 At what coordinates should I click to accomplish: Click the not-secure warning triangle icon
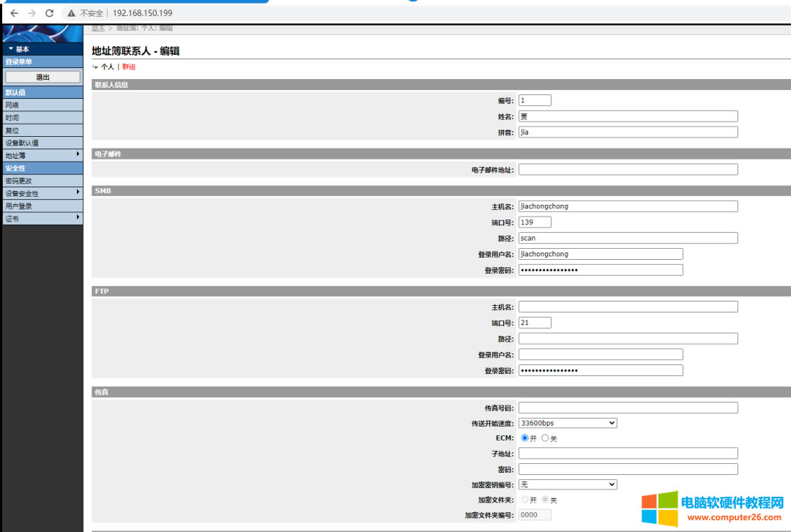coord(71,13)
